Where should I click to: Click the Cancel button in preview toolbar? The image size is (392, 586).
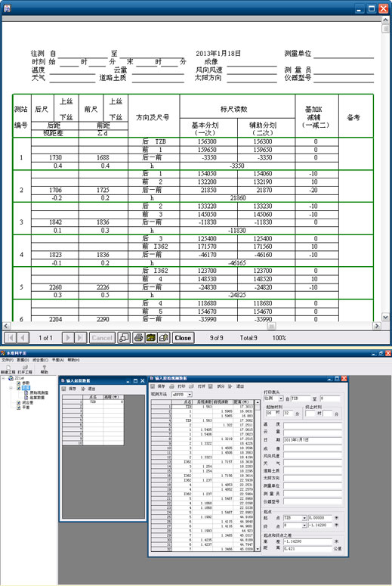[102, 338]
